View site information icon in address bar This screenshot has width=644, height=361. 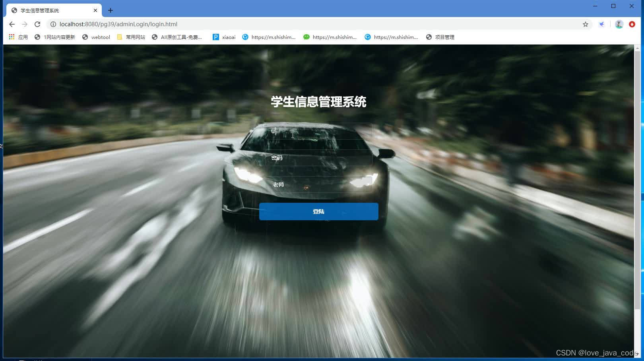click(53, 24)
